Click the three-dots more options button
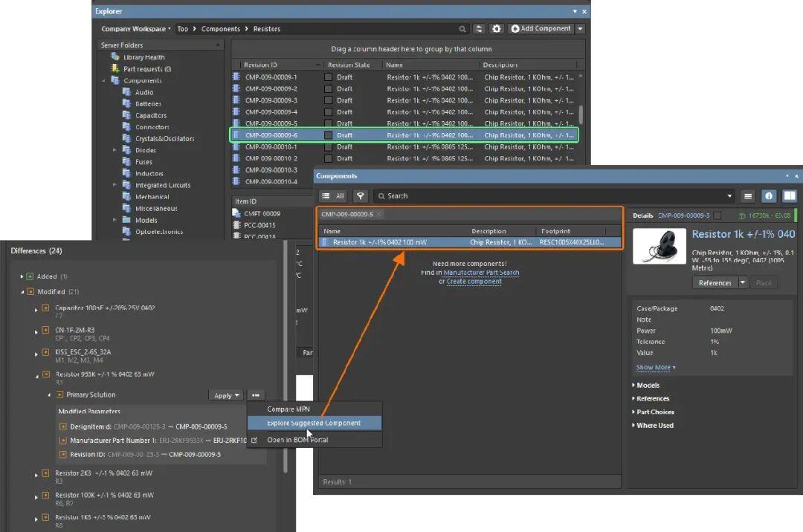This screenshot has width=803, height=532. [256, 395]
